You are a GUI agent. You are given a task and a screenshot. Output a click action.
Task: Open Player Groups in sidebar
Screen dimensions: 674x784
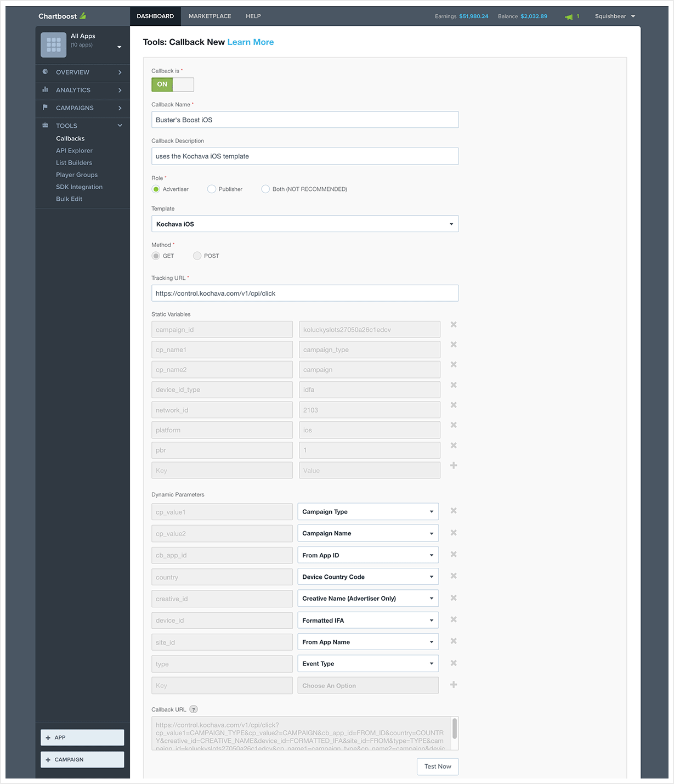[77, 175]
